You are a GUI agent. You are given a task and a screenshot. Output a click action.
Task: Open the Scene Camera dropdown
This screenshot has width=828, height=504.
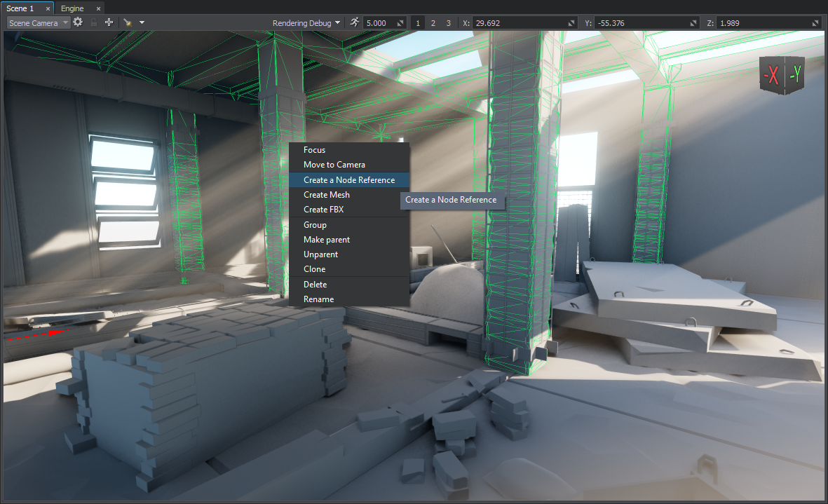[39, 22]
